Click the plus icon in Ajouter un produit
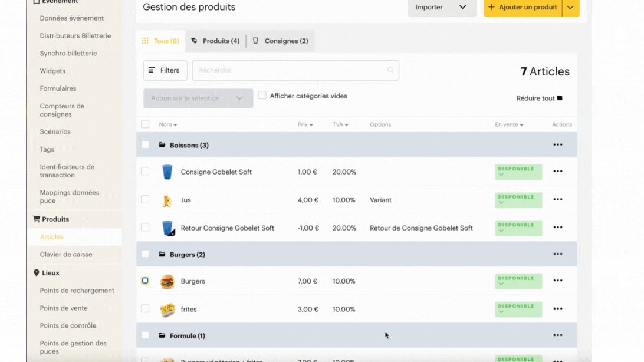The height and width of the screenshot is (362, 644). tap(491, 7)
